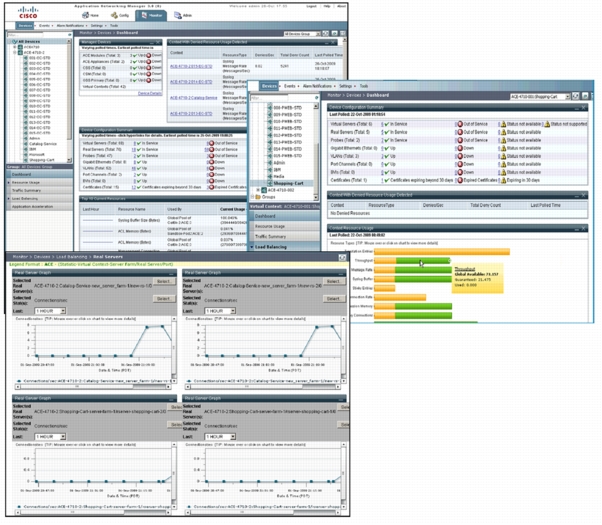Open Dashboard in Virtual Context sidebar

[285, 216]
